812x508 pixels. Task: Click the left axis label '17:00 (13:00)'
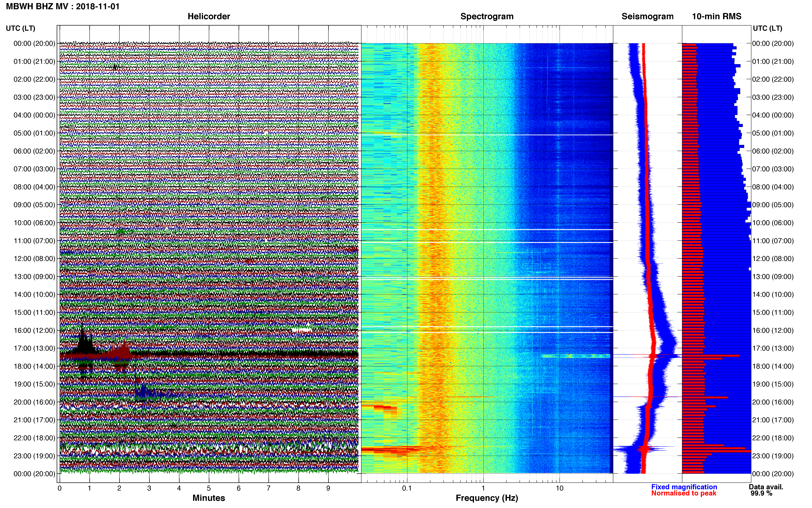coord(34,348)
